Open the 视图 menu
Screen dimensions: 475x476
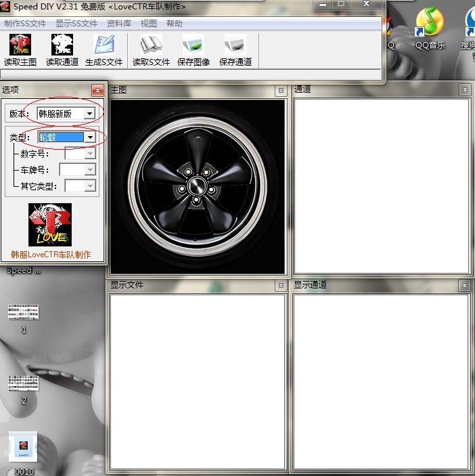(149, 24)
